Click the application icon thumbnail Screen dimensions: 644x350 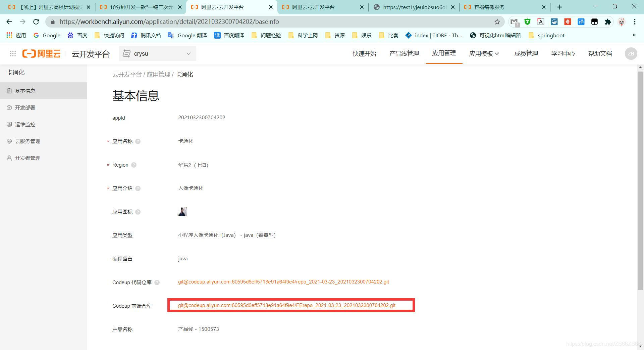coord(182,212)
